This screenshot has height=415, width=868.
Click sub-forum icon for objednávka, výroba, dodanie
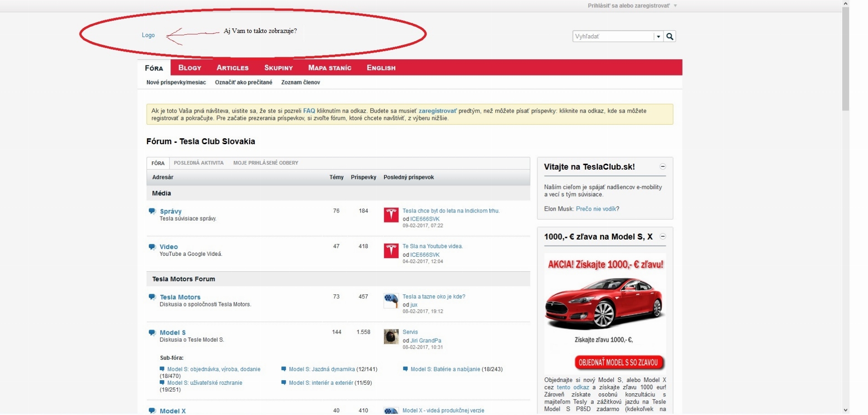pyautogui.click(x=162, y=369)
